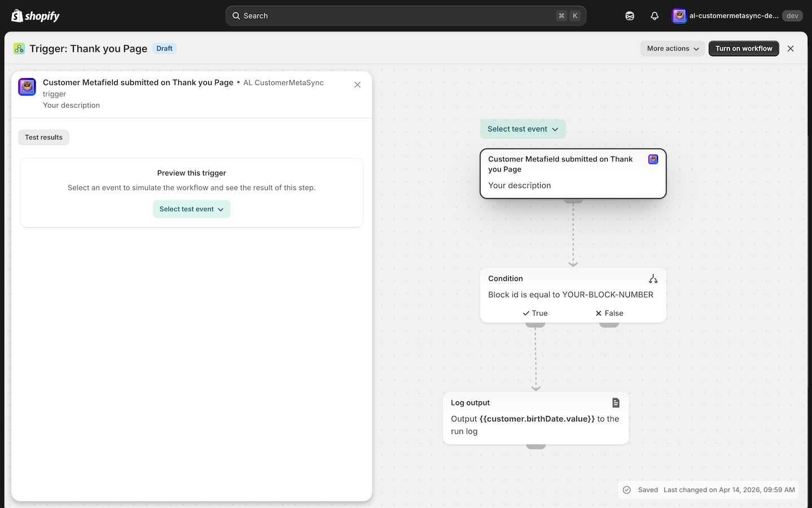Expand Select test event on canvas
The width and height of the screenshot is (812, 508).
coord(523,129)
